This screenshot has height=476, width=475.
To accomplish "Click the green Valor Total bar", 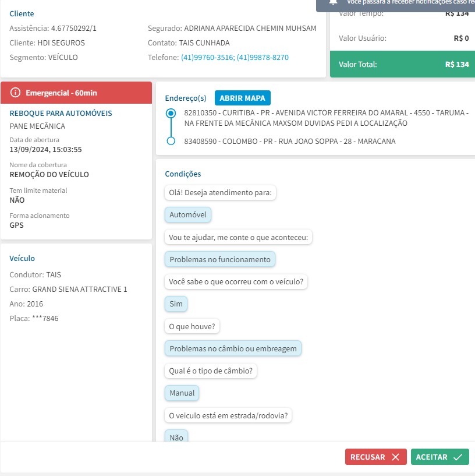I will point(402,65).
